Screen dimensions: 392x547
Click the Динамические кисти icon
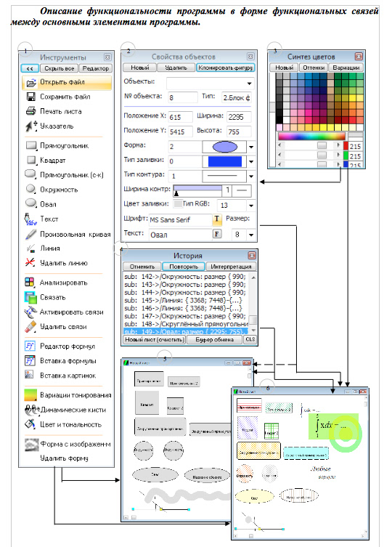click(32, 410)
